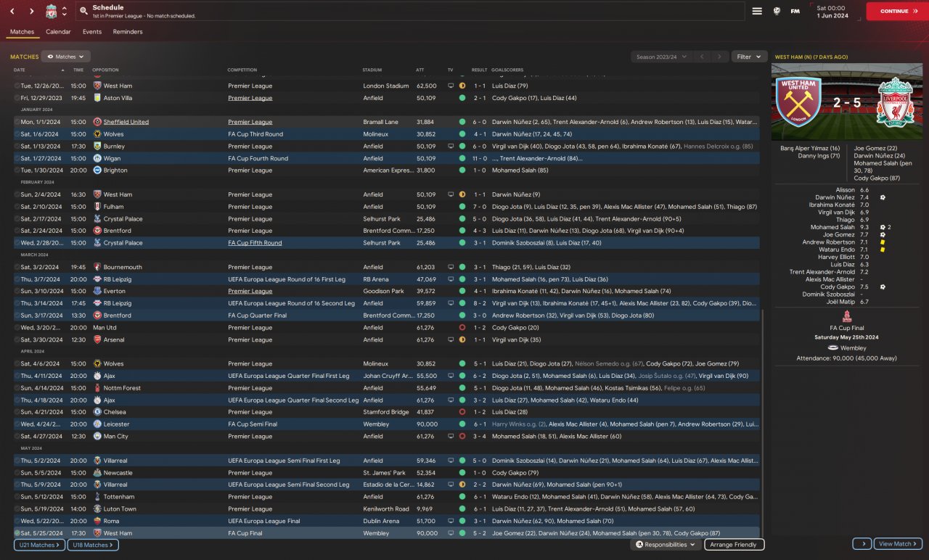Click the View Match button
929x560 pixels.
pos(898,544)
